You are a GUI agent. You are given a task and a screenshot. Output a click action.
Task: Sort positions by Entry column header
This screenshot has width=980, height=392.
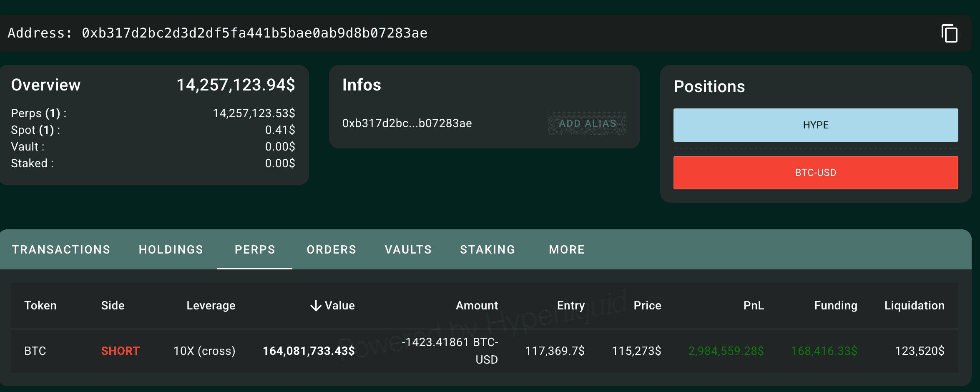click(x=570, y=306)
